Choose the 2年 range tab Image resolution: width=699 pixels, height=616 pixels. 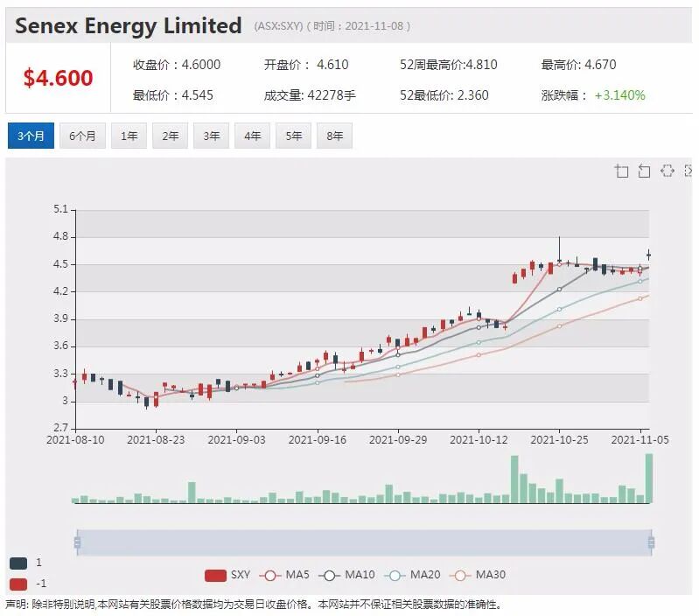coord(170,136)
